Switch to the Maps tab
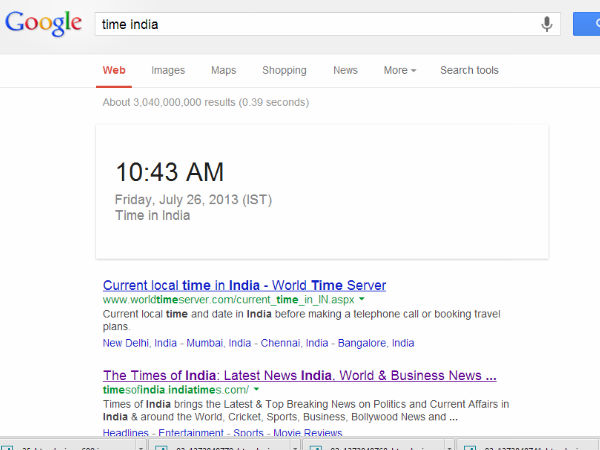Screen dimensions: 600x450 click(223, 70)
